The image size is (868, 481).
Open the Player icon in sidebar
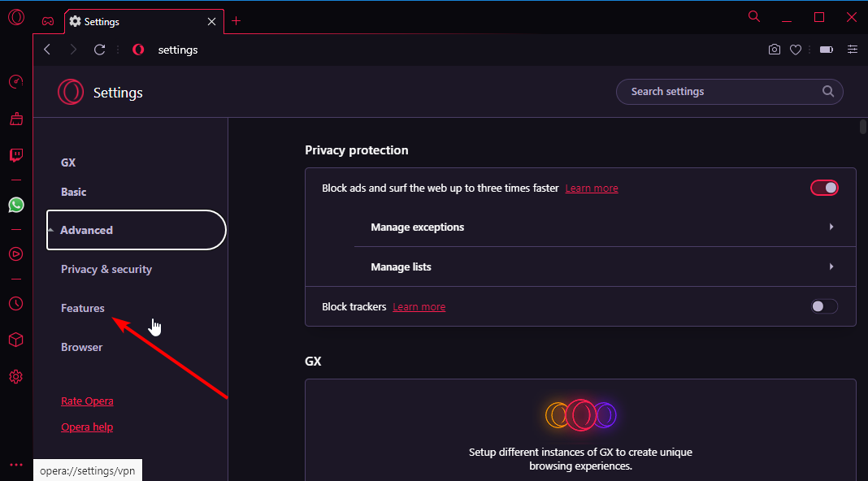coord(16,254)
